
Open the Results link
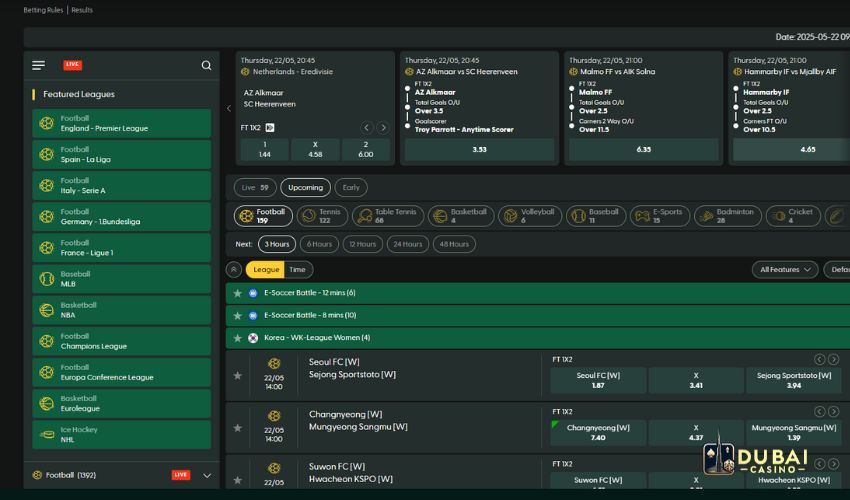tap(82, 10)
